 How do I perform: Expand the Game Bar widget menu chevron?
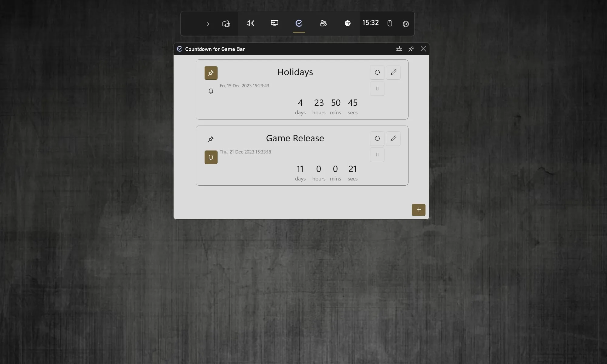point(208,24)
